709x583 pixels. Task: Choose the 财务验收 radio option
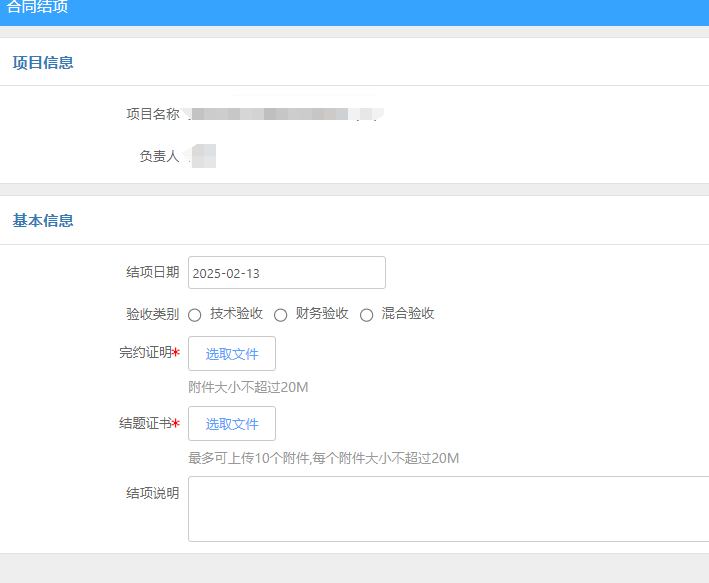(281, 315)
